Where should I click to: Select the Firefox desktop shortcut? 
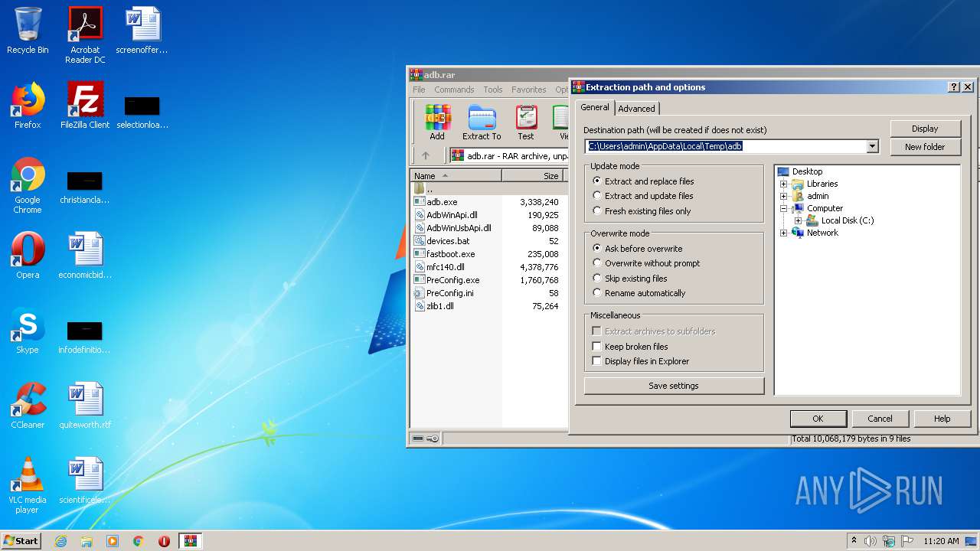(28, 106)
